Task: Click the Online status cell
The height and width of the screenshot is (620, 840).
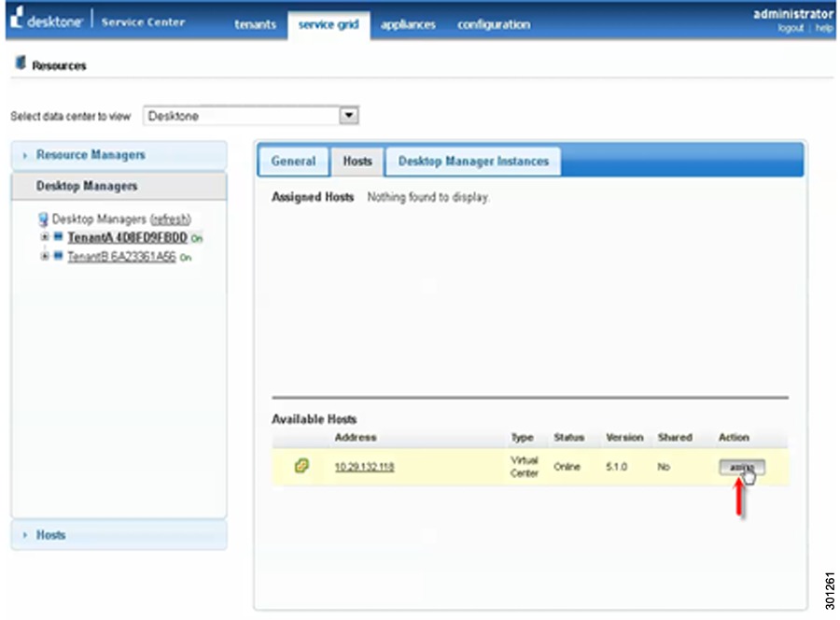Action: click(567, 467)
